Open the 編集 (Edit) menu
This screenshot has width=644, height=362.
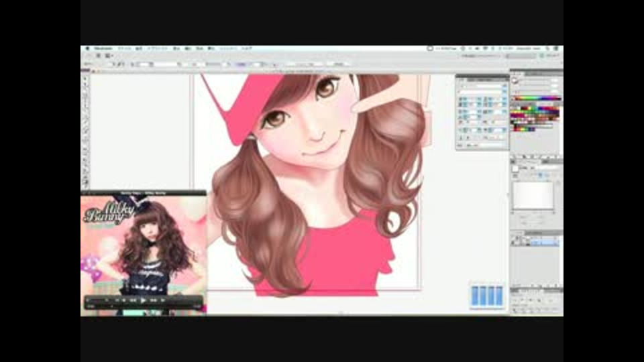140,48
